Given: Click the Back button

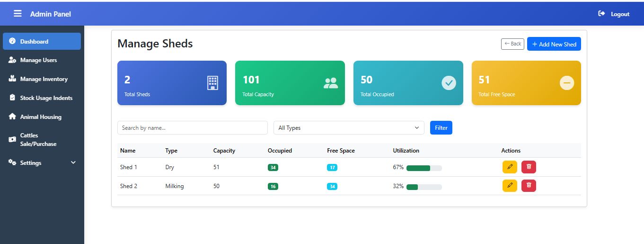Looking at the screenshot, I should [512, 44].
